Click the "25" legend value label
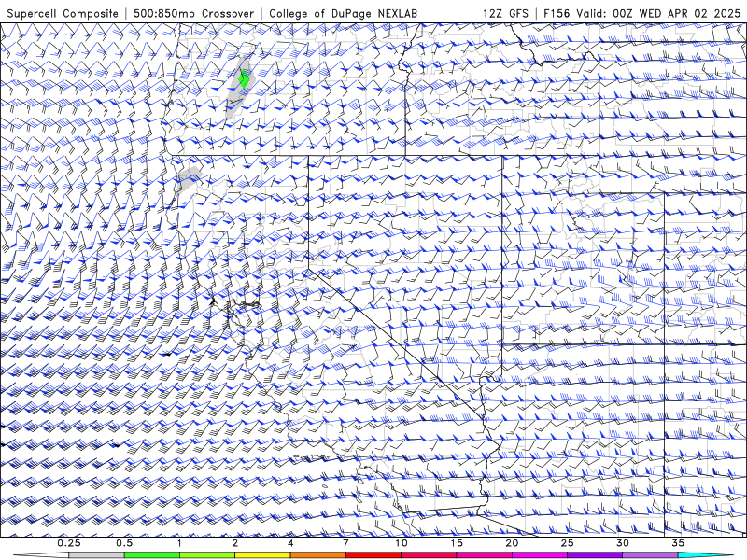This screenshot has height=560, width=747. click(568, 543)
